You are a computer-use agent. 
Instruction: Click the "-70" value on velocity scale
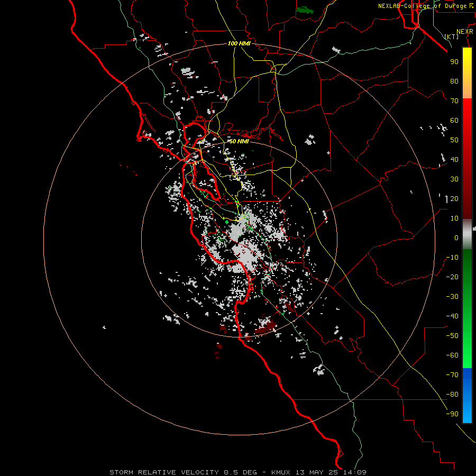click(452, 375)
